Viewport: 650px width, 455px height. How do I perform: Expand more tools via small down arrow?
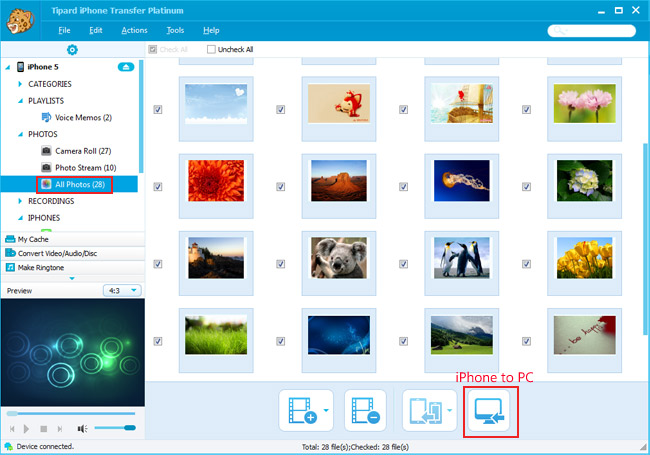click(72, 278)
